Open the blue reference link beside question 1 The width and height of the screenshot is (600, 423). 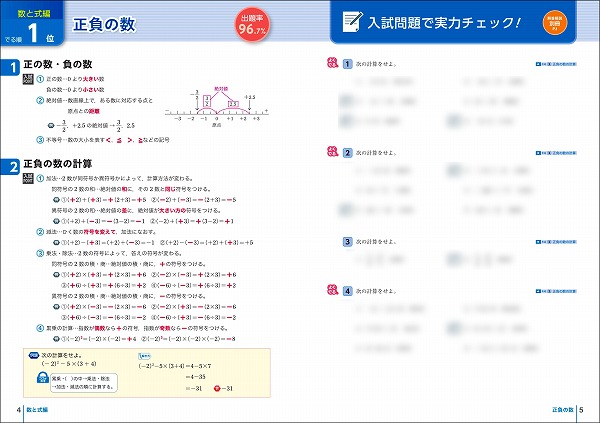pyautogui.click(x=556, y=64)
